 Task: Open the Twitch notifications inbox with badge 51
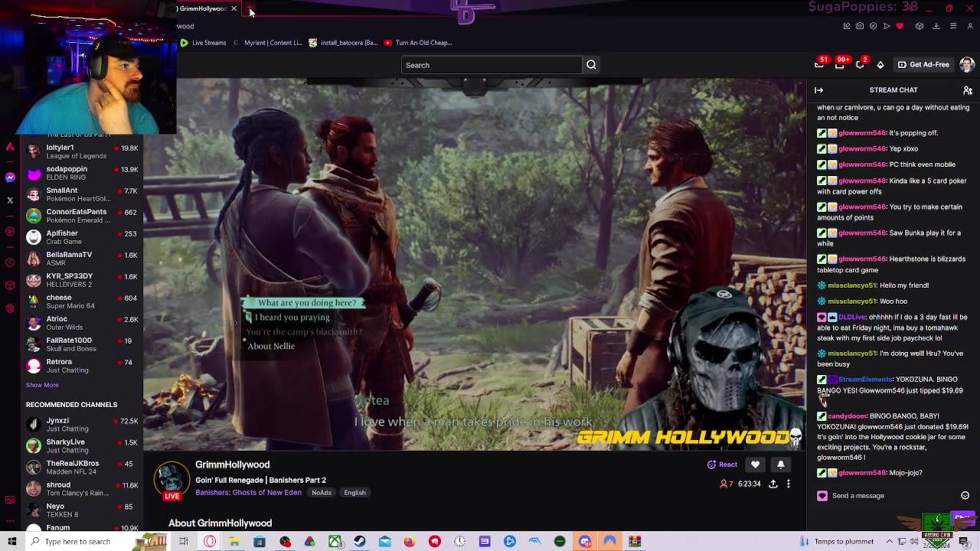coord(820,64)
